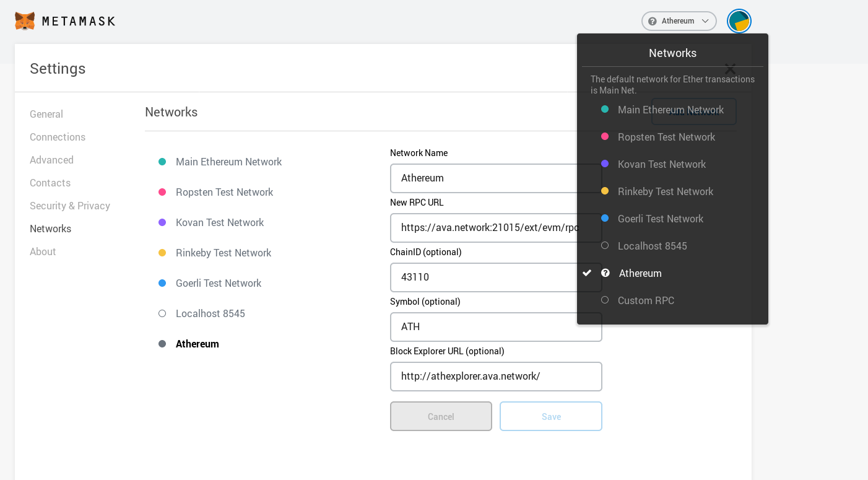Image resolution: width=868 pixels, height=480 pixels.
Task: Open General settings tab
Action: (46, 114)
